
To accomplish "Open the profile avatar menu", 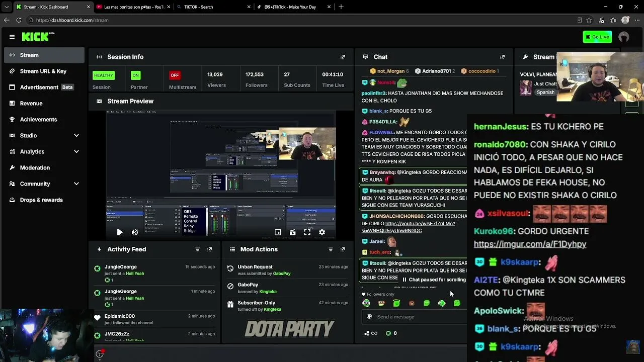I will click(x=624, y=37).
